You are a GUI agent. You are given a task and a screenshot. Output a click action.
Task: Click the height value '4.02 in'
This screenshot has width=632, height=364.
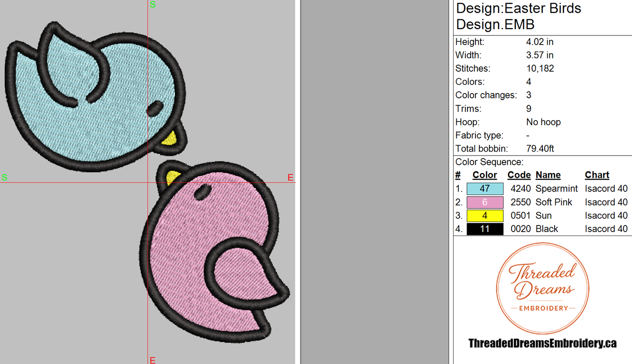click(540, 42)
